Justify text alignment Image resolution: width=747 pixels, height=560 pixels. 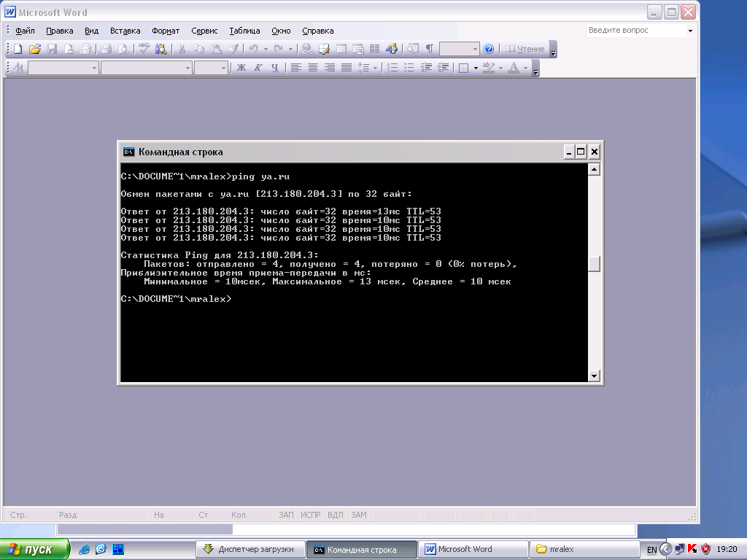[347, 68]
